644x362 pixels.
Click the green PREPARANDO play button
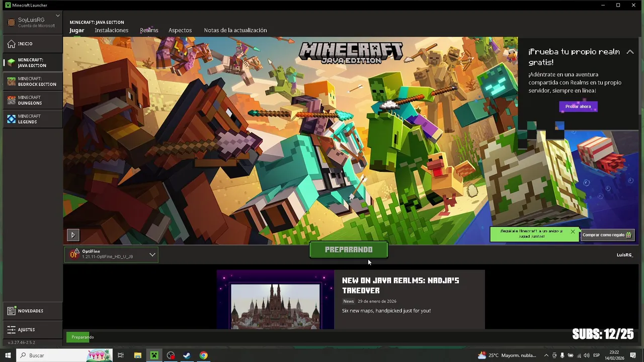(x=349, y=250)
